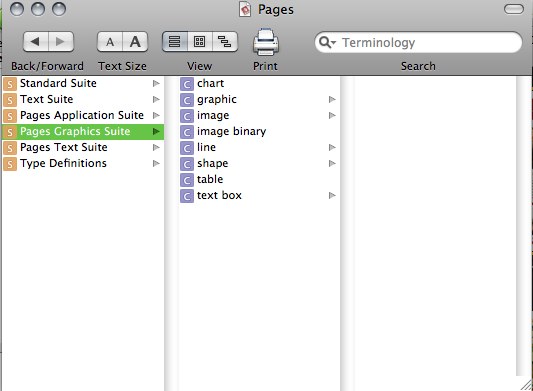Open the image binary class entry

point(259,131)
